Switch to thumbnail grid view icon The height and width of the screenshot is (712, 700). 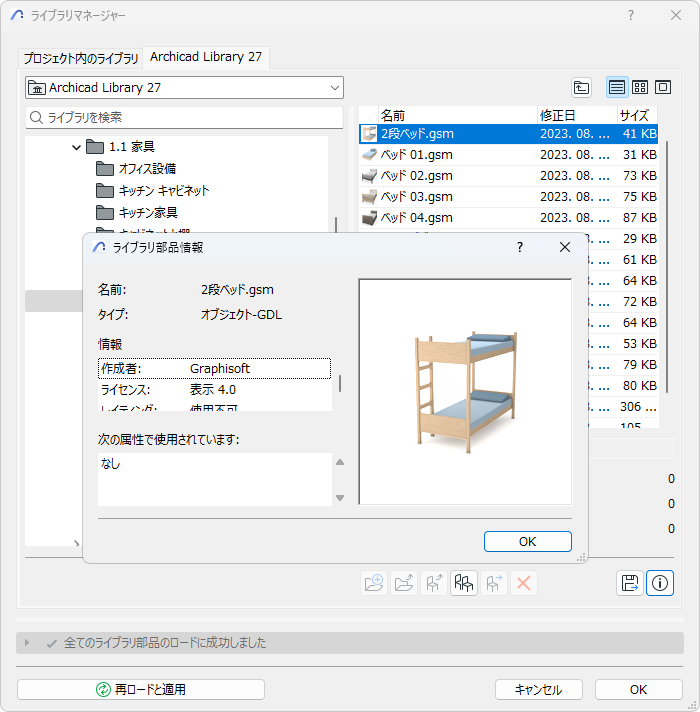(x=640, y=87)
